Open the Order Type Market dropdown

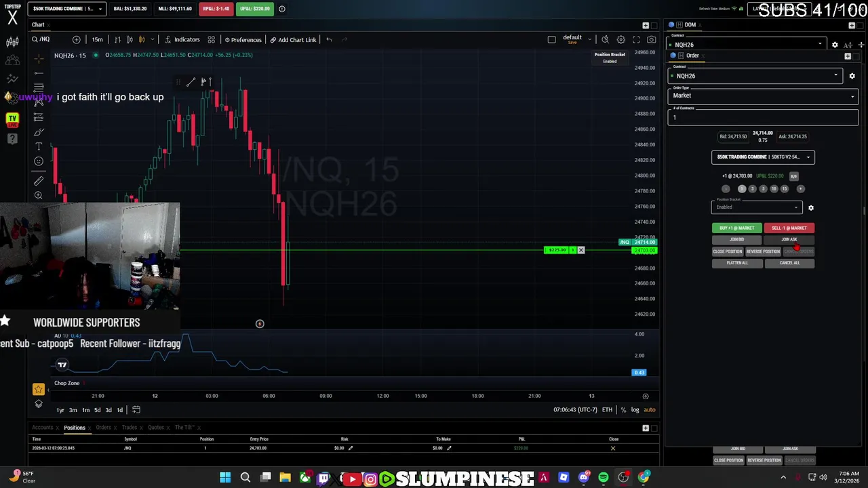(764, 96)
